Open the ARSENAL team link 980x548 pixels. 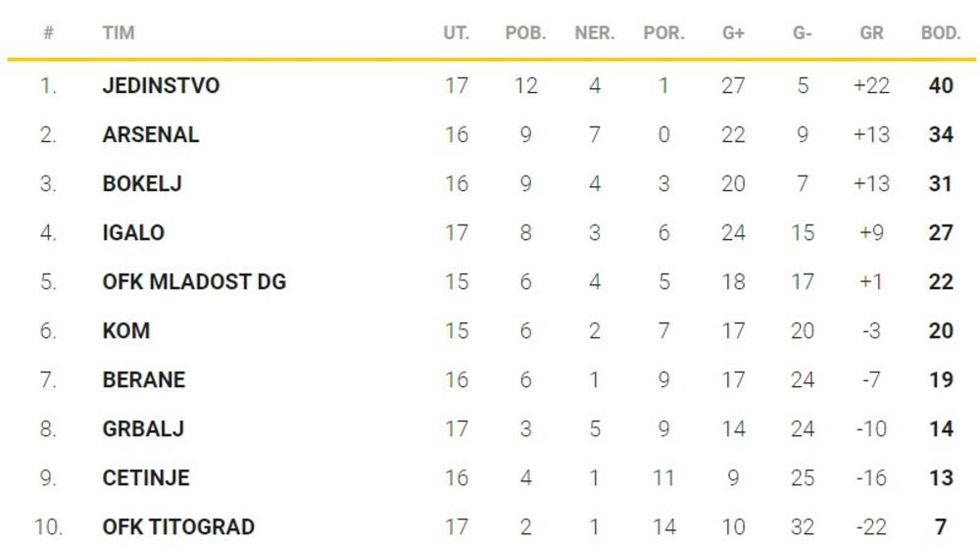[150, 134]
